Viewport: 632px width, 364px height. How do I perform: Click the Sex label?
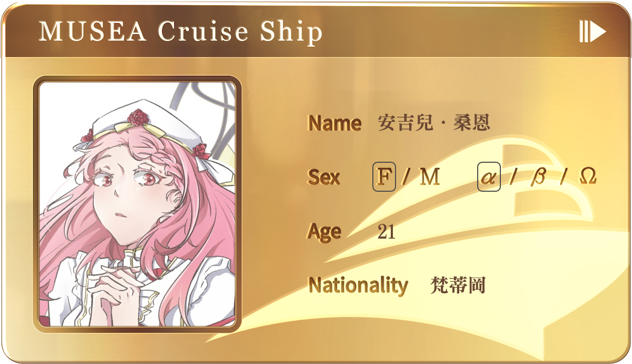coord(324,177)
